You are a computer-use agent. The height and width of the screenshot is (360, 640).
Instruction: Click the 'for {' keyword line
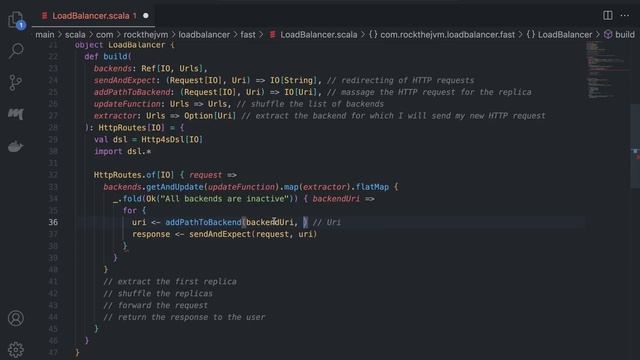pos(134,211)
